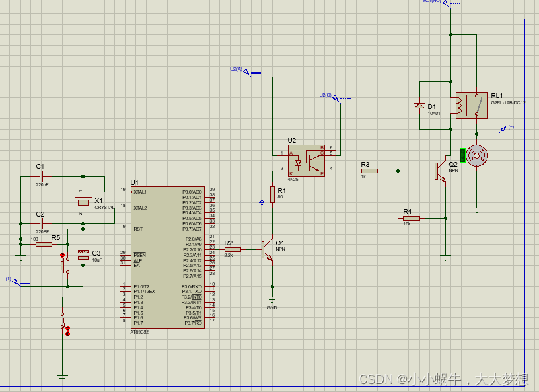Select resistor R2 body
Image resolution: width=539 pixels, height=392 pixels.
tap(233, 249)
